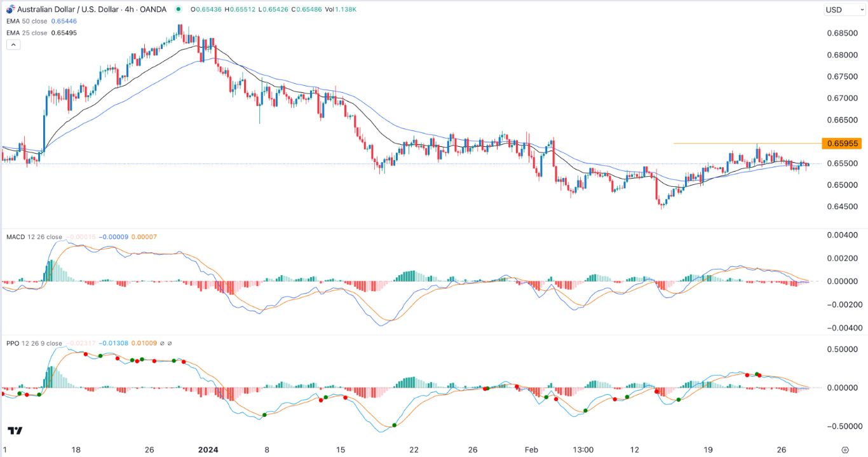Click the 0.68500 price axis label
Image resolution: width=868 pixels, height=457 pixels.
(x=841, y=33)
